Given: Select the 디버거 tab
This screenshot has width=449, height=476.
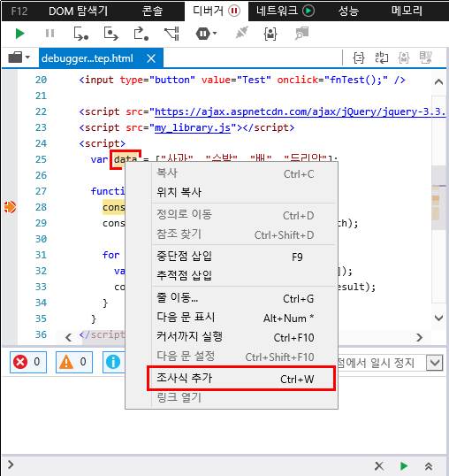Looking at the screenshot, I should [217, 12].
